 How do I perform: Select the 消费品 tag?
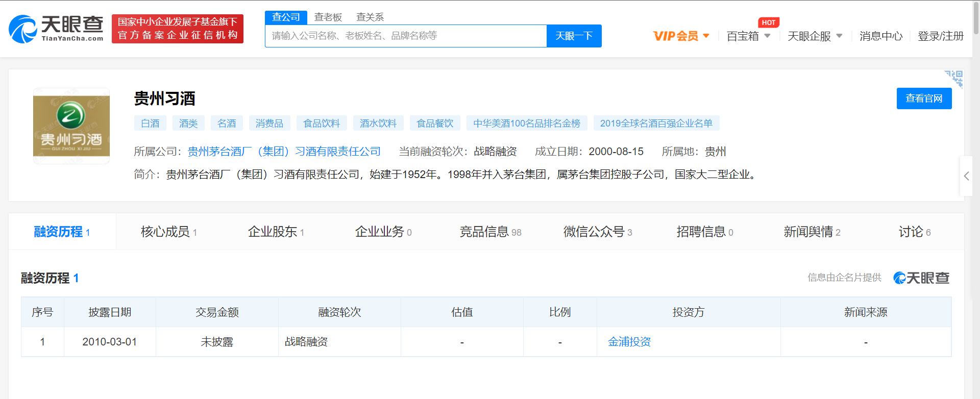(x=269, y=123)
